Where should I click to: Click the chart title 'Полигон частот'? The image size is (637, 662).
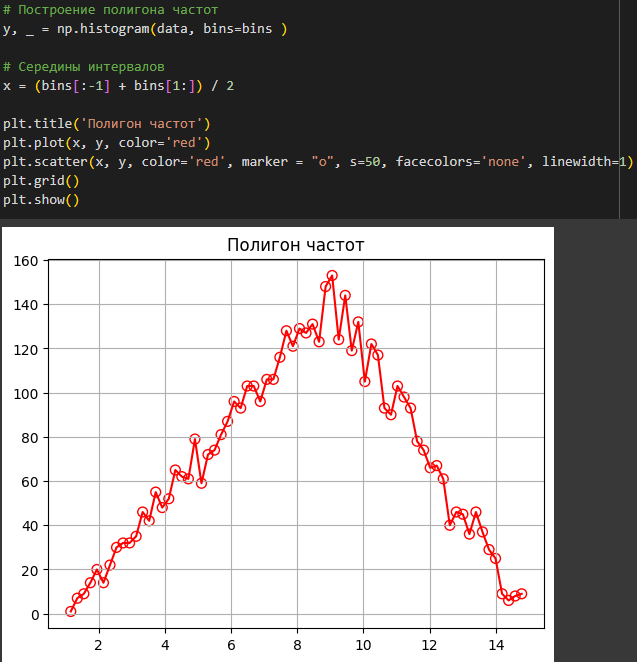[x=295, y=245]
